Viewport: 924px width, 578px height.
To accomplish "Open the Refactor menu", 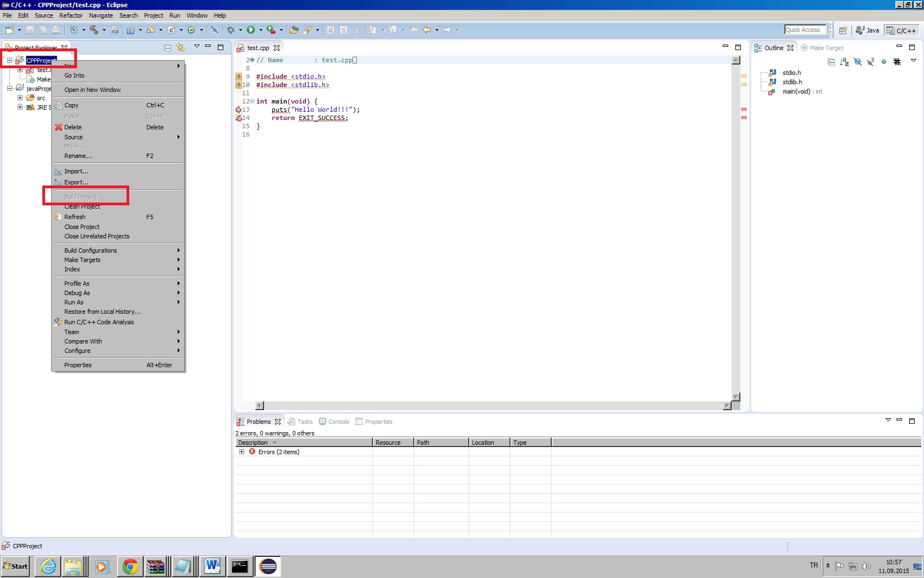I will click(71, 15).
